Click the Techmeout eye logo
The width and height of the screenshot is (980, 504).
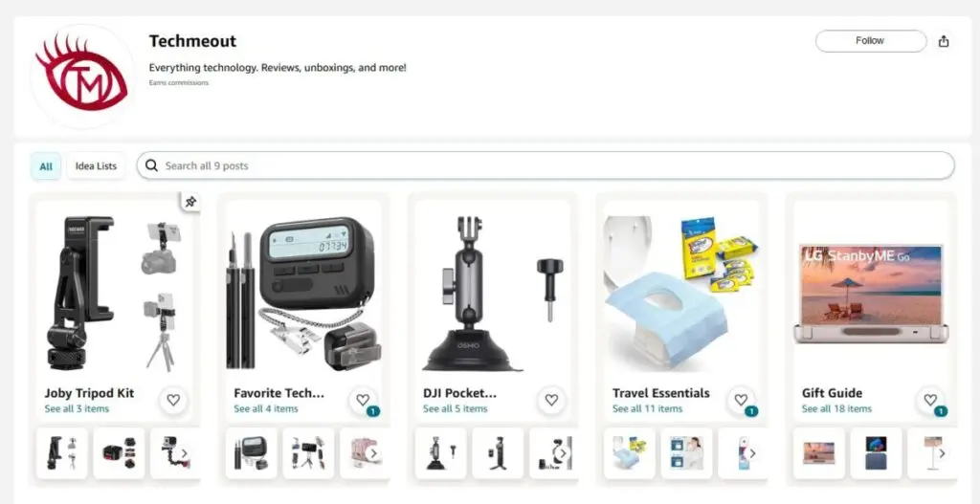[82, 75]
